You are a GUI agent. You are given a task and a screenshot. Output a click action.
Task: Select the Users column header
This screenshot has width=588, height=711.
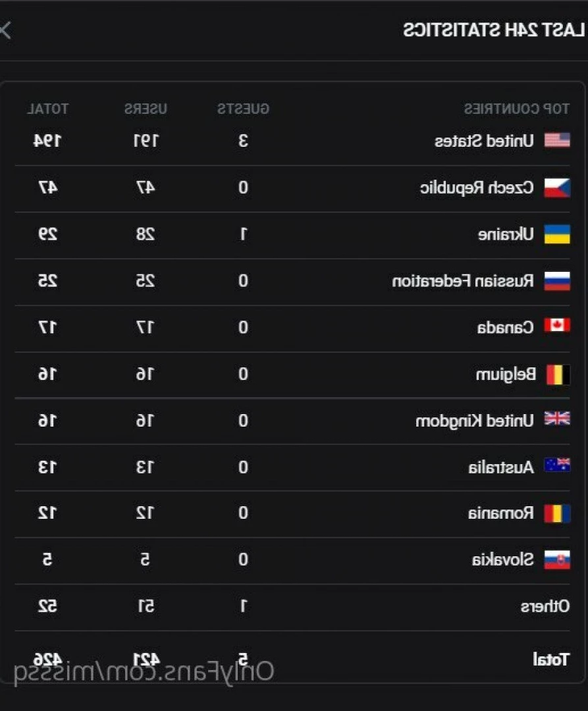click(146, 109)
